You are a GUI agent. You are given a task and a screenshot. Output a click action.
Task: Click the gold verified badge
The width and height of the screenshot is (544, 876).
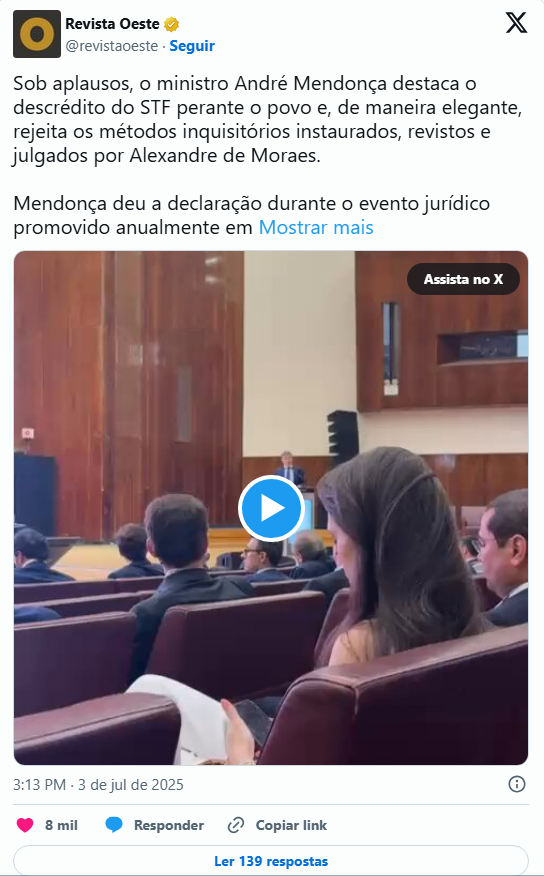[171, 25]
